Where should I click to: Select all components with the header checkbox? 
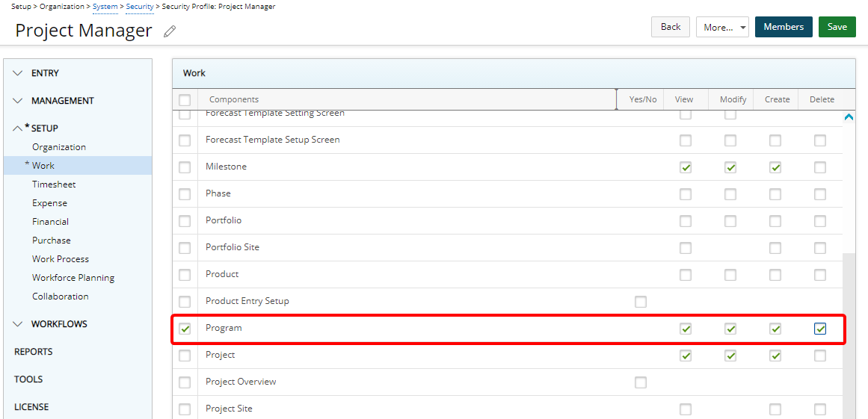(x=185, y=100)
